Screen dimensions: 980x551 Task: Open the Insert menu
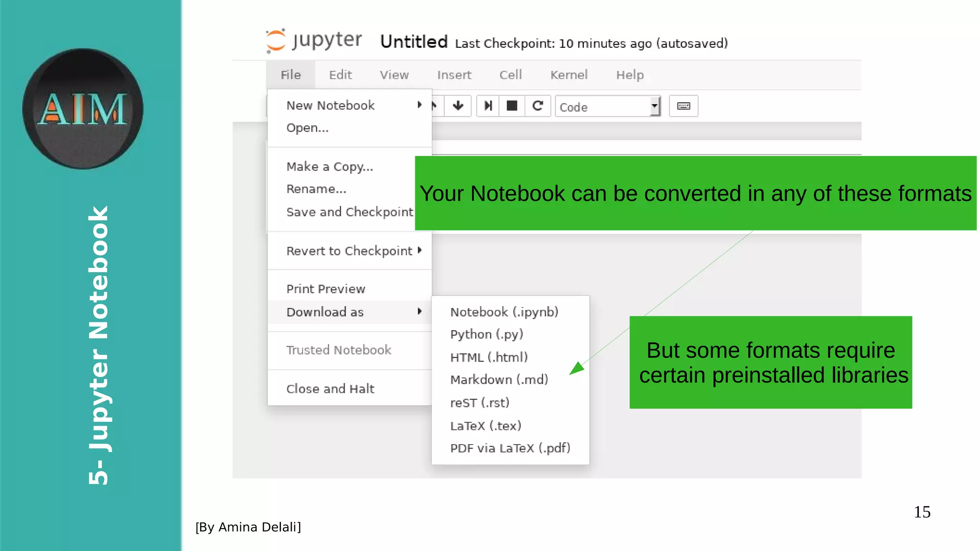[454, 75]
